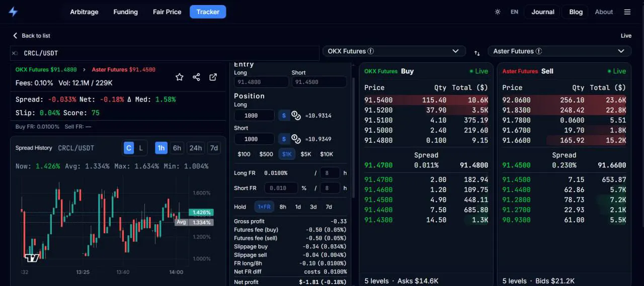Add CRCL/USDT to favorites with the star
Viewport: 644px width, 286px height.
180,77
